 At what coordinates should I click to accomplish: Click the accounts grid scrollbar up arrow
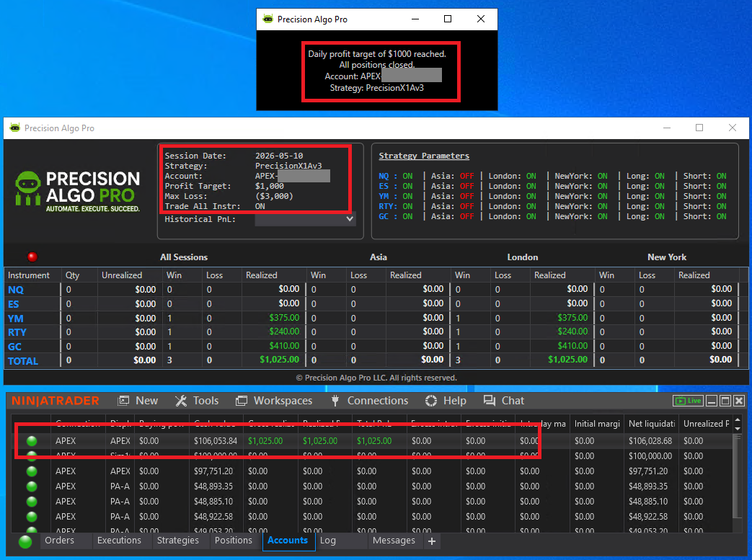pos(738,420)
